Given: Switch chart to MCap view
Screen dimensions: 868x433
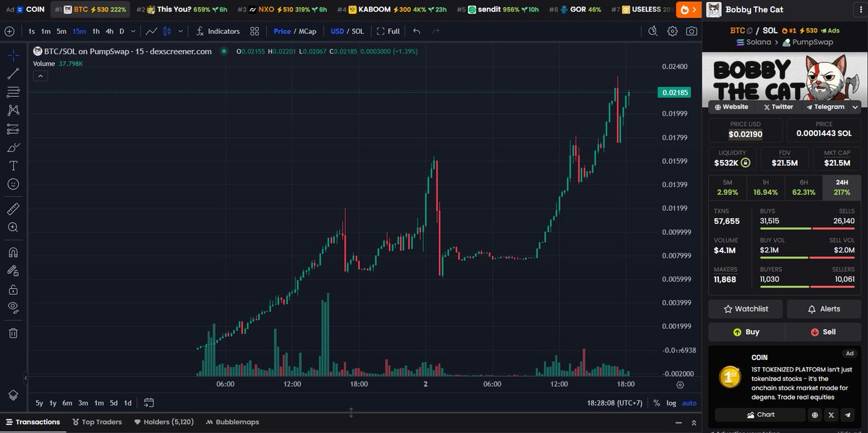Looking at the screenshot, I should [307, 31].
